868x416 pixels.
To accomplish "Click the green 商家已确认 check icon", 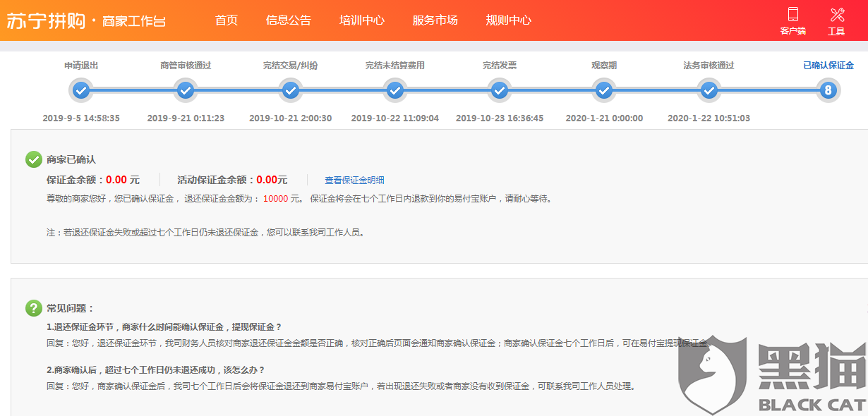I will tap(34, 159).
